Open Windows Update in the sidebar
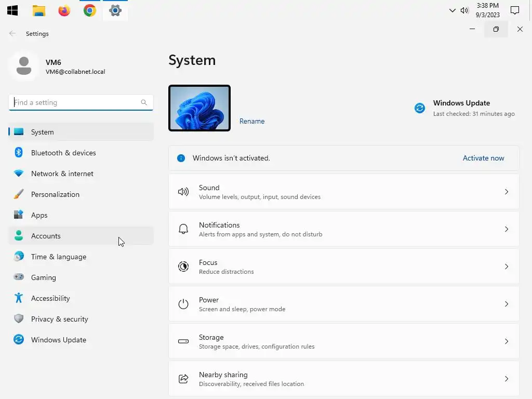This screenshot has height=399, width=532. [x=81, y=340]
